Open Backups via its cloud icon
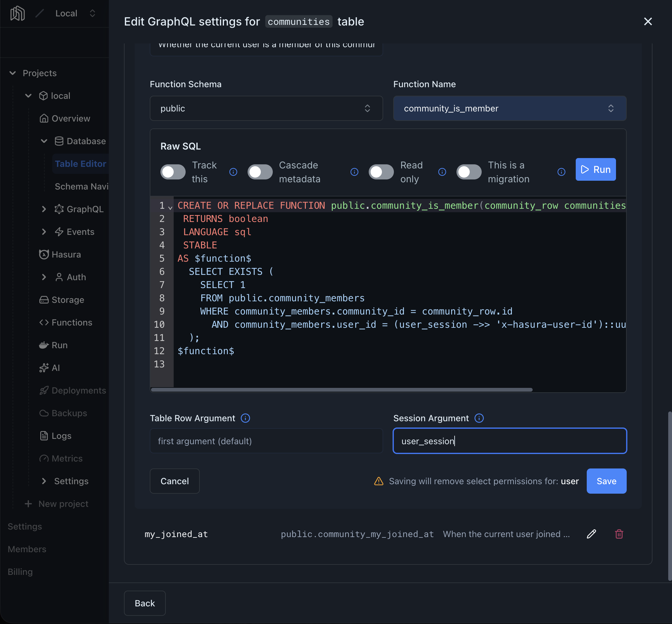672x624 pixels. click(x=44, y=413)
